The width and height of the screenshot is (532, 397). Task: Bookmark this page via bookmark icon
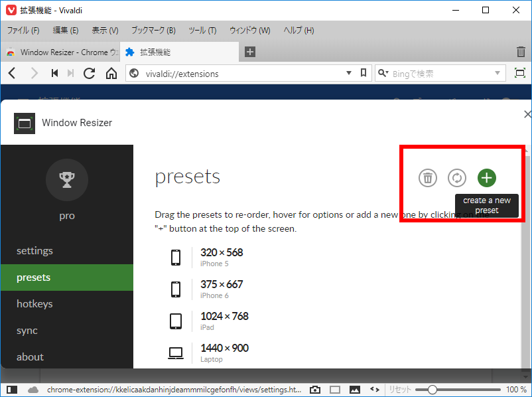click(x=364, y=72)
